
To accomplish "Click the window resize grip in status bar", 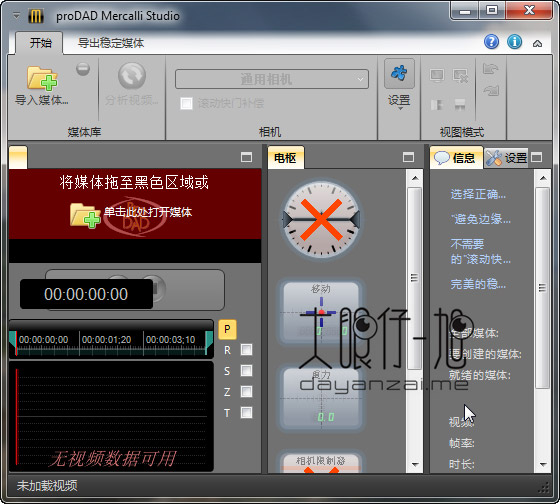I will tap(544, 487).
